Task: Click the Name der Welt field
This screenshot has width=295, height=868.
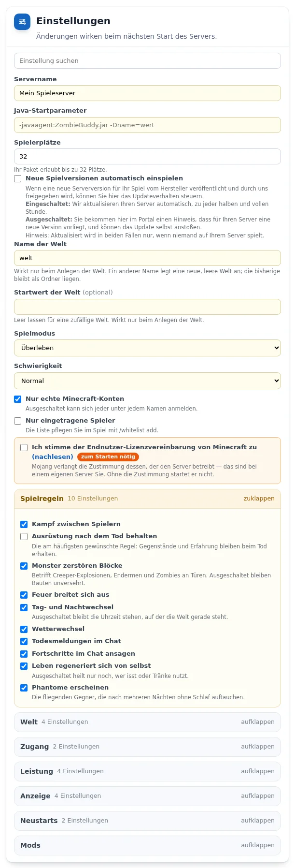Action: (x=147, y=258)
